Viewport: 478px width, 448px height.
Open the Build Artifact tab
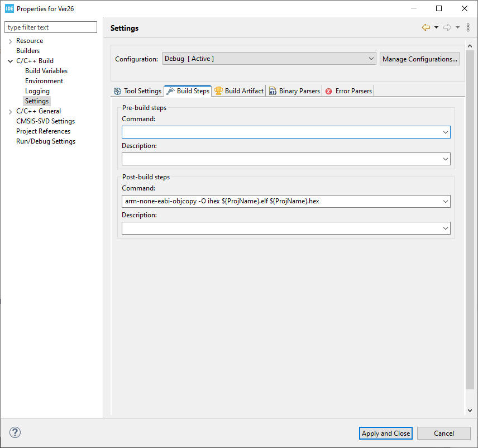click(x=239, y=91)
